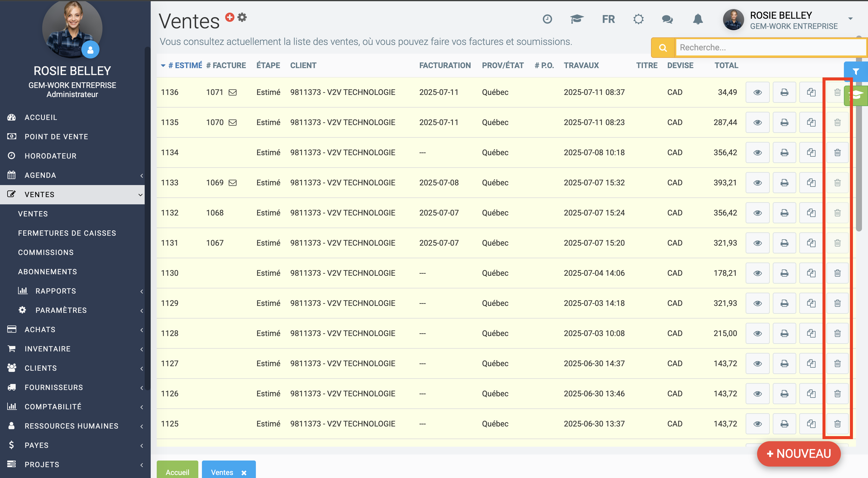Open Fermetures de caisses submenu item
Image resolution: width=868 pixels, height=478 pixels.
pos(67,233)
